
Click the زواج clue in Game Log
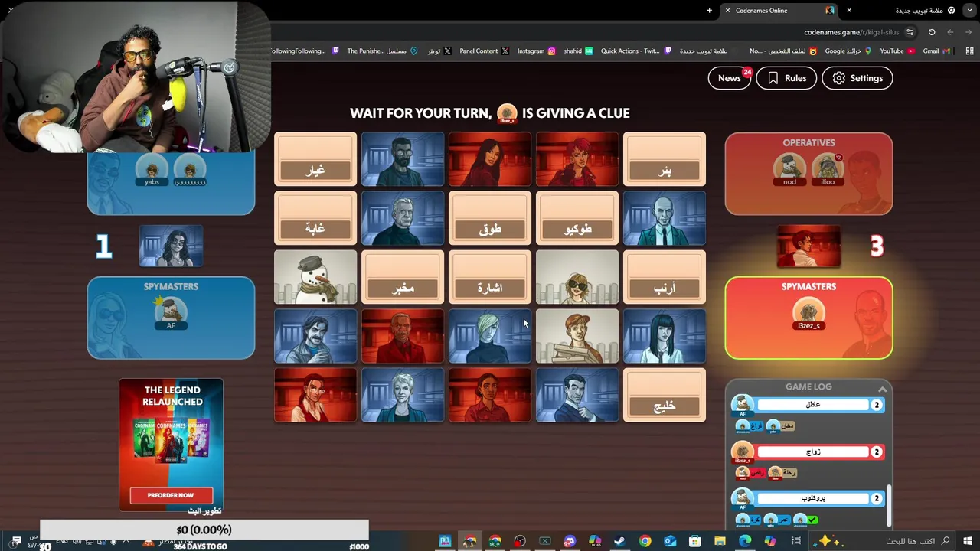[813, 452]
